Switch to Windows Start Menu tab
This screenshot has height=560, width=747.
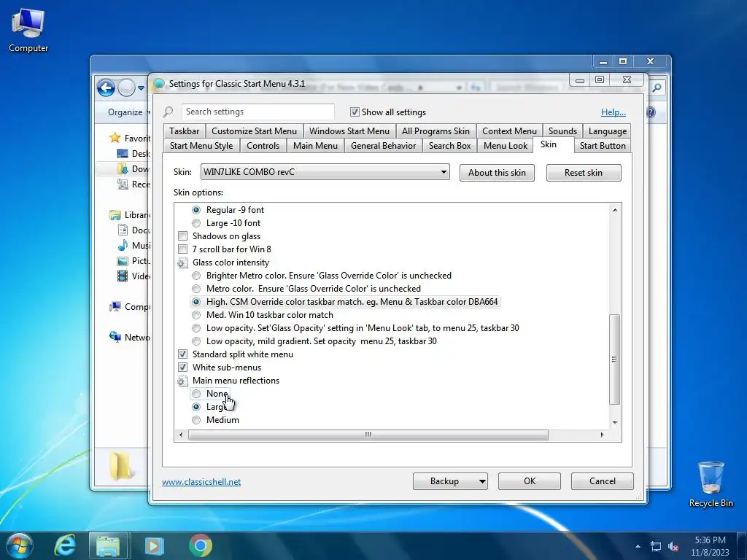pyautogui.click(x=349, y=131)
